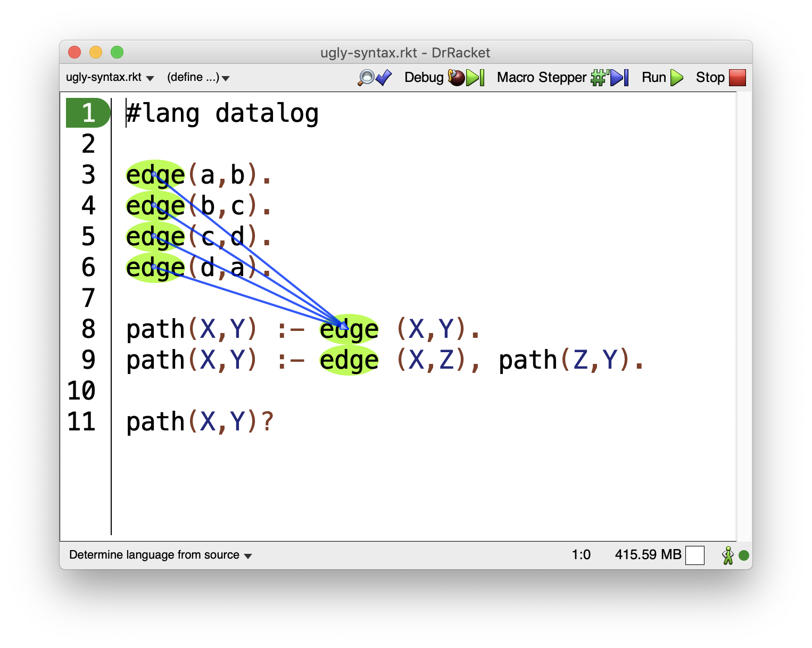The height and width of the screenshot is (648, 812).
Task: Click the 415.59 MB memory usage label
Action: [648, 555]
